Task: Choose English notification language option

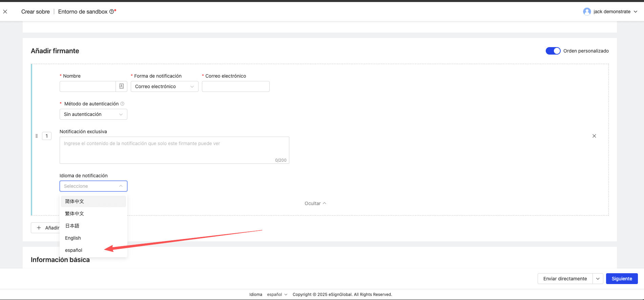Action: pyautogui.click(x=73, y=238)
